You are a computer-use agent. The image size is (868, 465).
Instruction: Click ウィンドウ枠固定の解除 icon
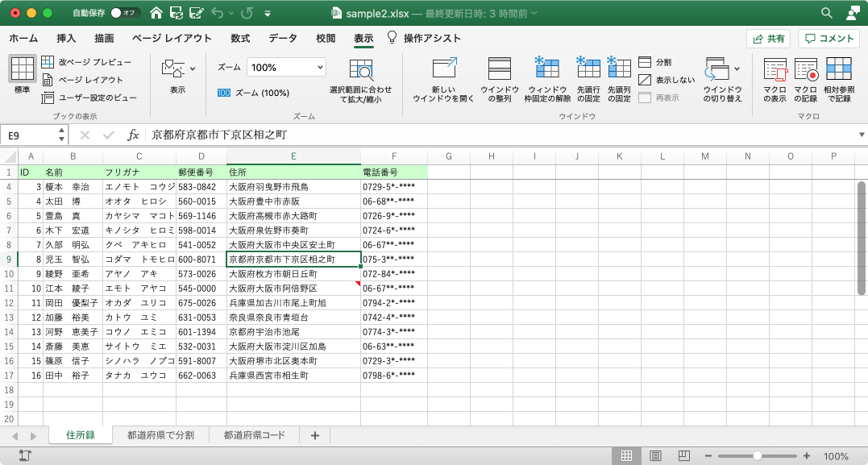coord(546,68)
